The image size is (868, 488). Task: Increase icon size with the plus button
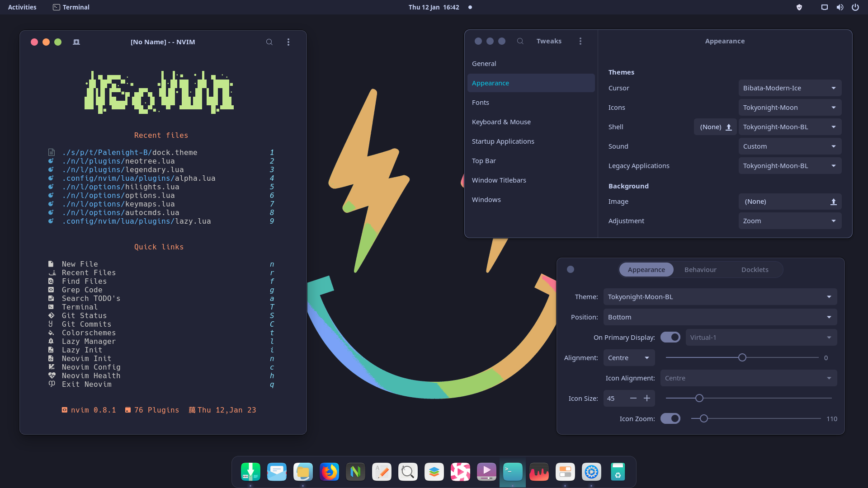tap(647, 399)
